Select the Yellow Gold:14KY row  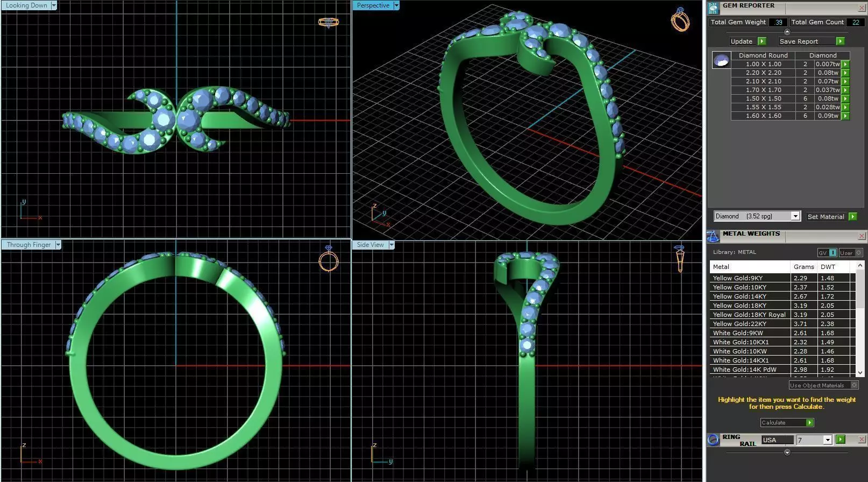pos(782,296)
